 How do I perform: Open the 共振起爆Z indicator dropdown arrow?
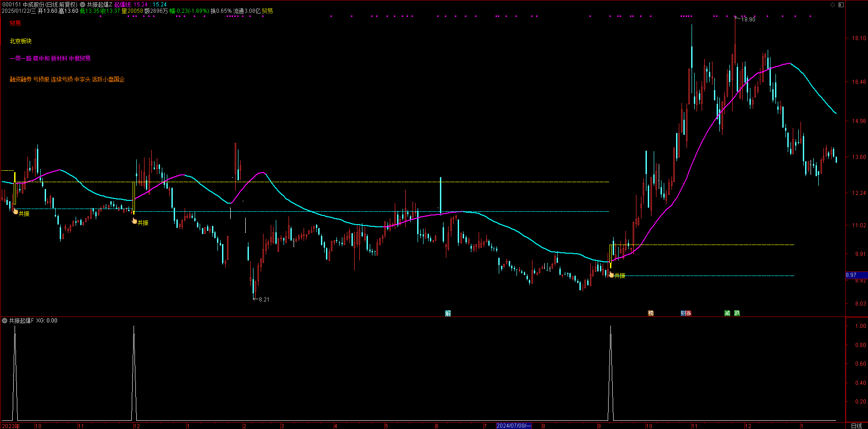click(83, 5)
